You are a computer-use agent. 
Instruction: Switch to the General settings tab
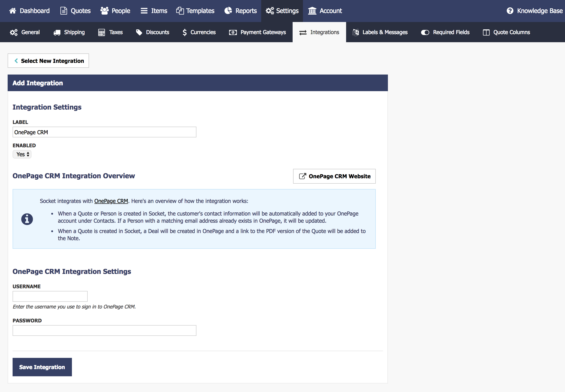click(x=24, y=32)
